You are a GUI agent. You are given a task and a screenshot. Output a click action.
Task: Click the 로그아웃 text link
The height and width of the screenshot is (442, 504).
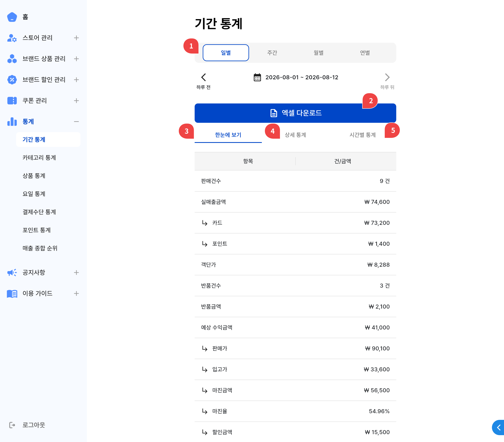[x=34, y=425]
